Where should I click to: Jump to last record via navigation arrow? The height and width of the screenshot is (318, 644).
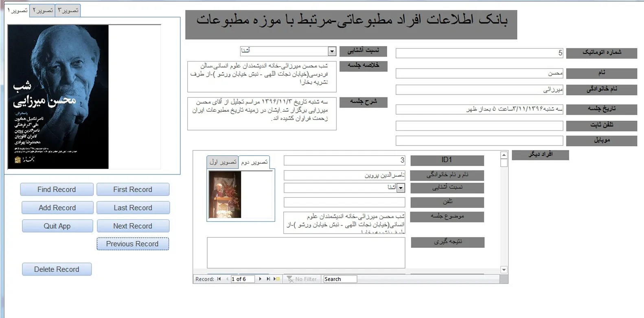coord(268,279)
